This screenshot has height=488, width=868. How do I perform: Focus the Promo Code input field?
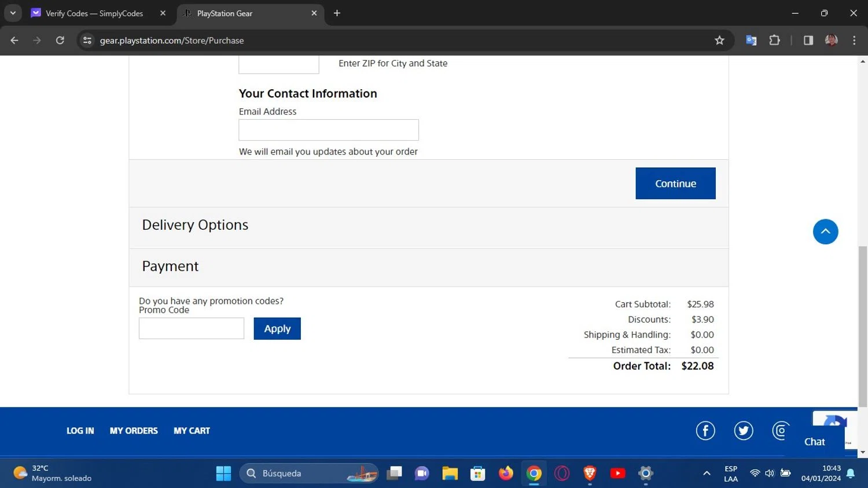192,328
